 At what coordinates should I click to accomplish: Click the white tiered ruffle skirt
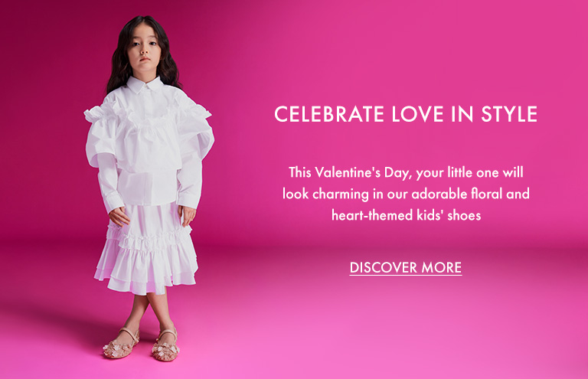(147, 250)
